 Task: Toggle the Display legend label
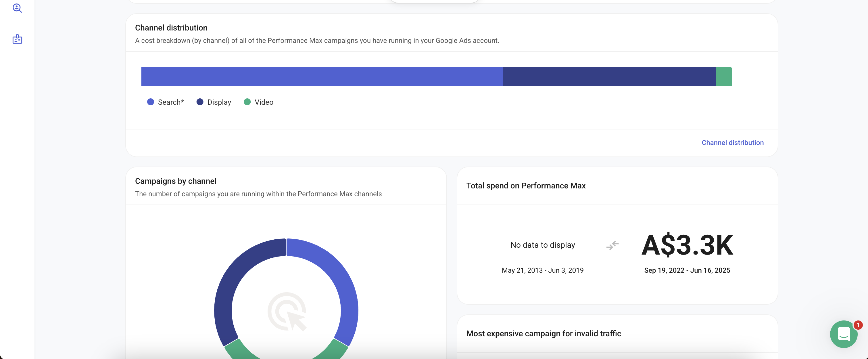(219, 102)
